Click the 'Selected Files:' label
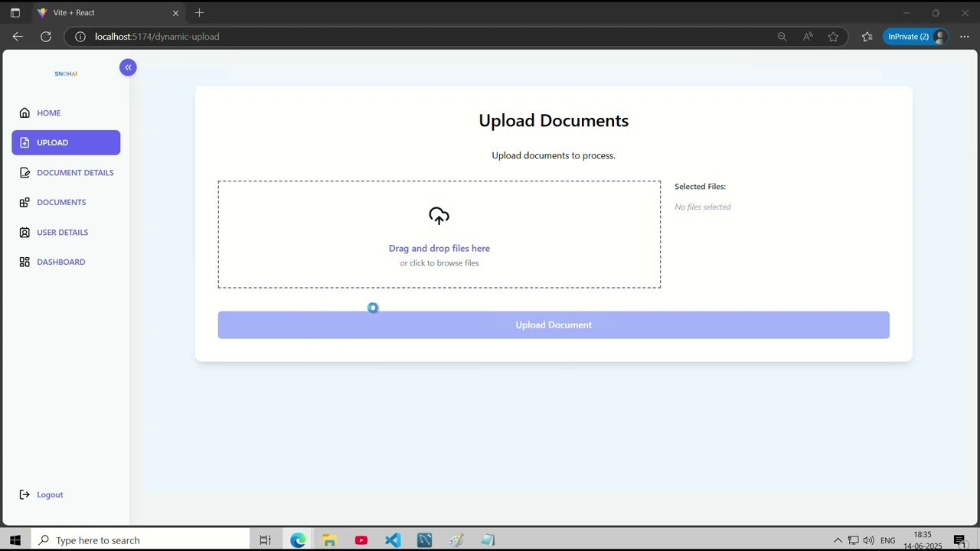980x551 pixels. click(700, 186)
